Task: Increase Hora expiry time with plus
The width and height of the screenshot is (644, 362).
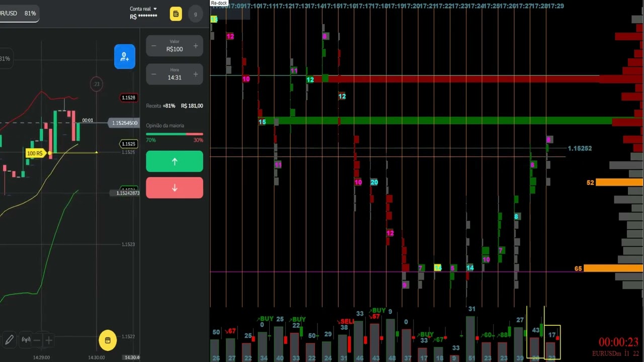Action: click(196, 74)
